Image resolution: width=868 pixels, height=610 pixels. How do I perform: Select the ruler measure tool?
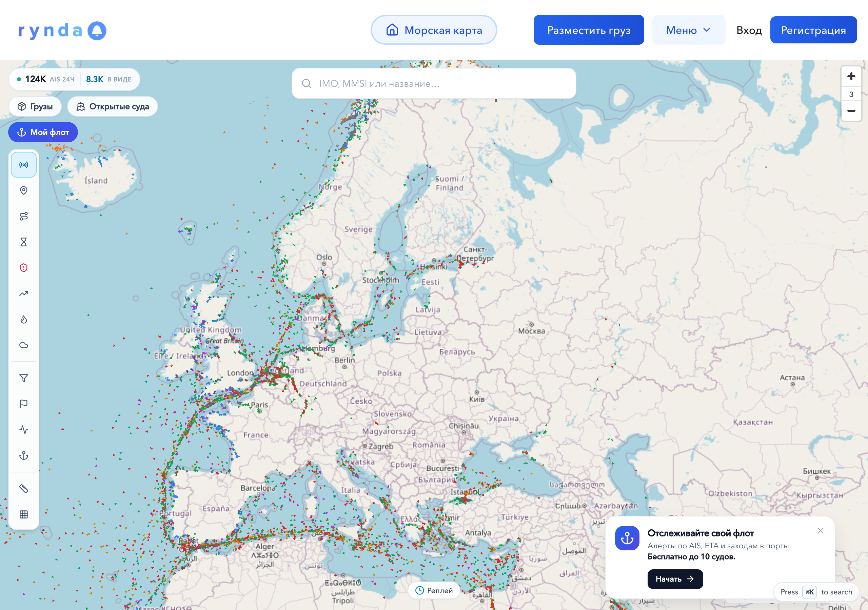point(23,489)
